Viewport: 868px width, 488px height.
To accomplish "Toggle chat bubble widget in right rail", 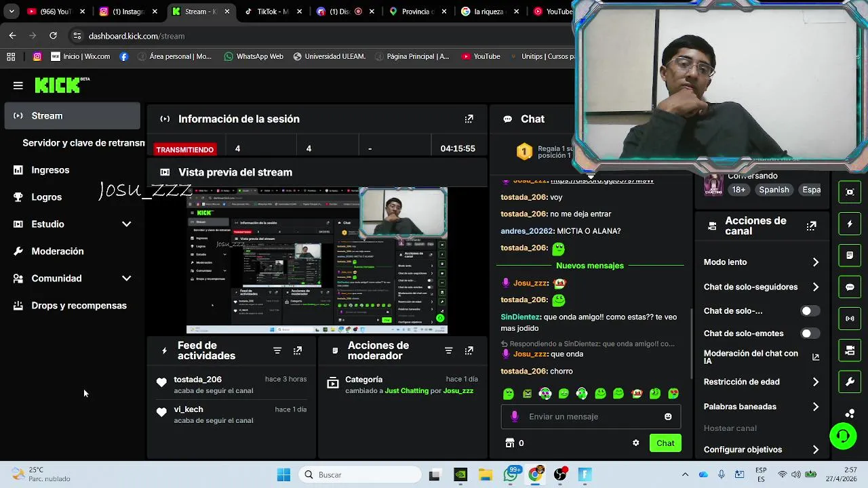I will pyautogui.click(x=850, y=287).
